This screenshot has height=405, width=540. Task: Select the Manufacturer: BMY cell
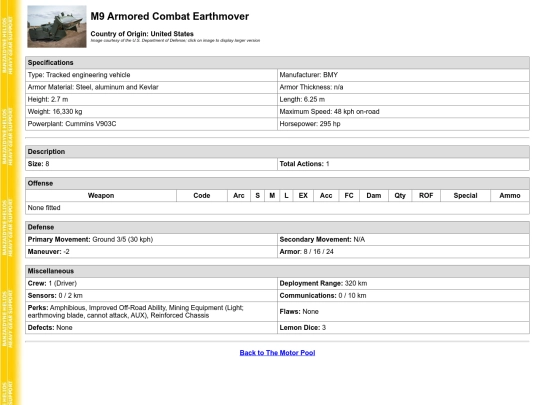tap(403, 75)
